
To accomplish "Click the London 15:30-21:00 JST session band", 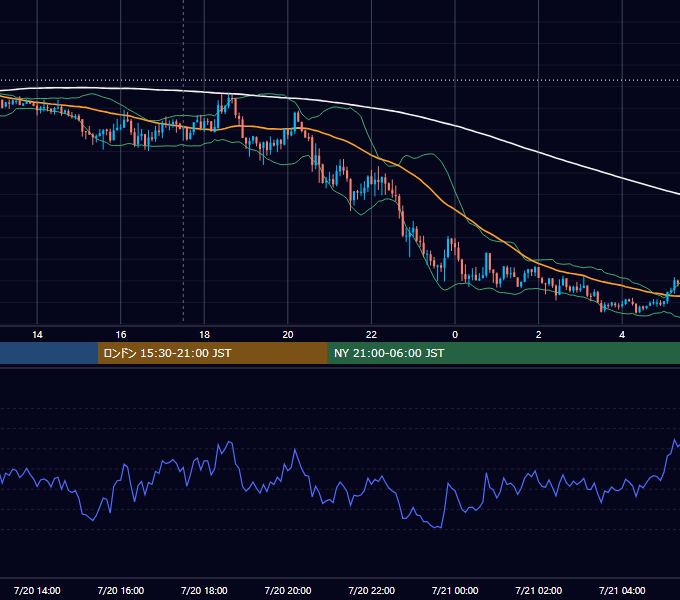I will [x=212, y=353].
